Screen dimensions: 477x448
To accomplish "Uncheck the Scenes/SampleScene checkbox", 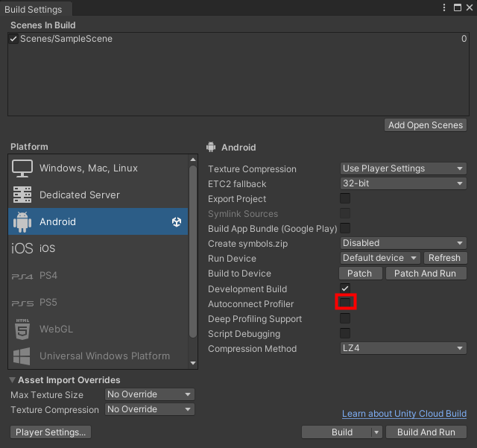I will pos(13,39).
